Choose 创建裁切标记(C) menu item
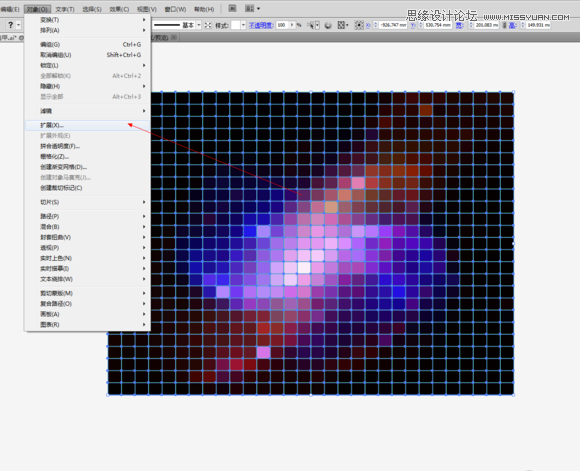 coord(87,188)
